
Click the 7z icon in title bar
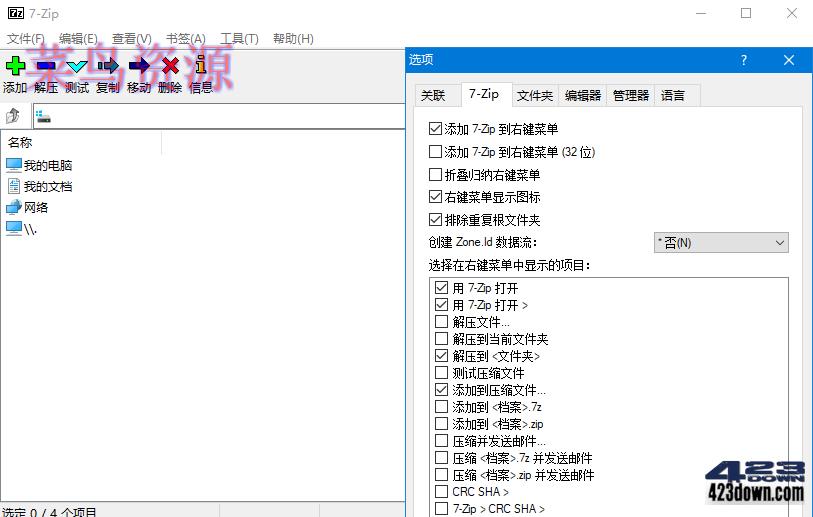16,13
